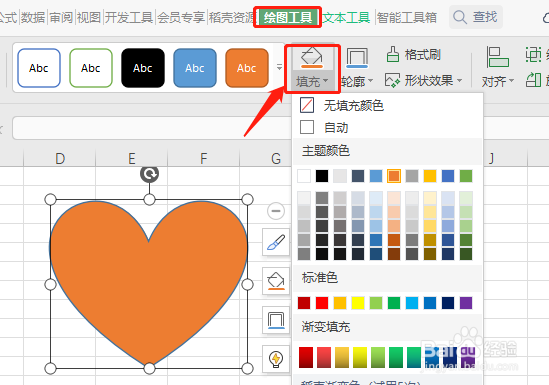Select the Format Painter brush icon
549x385 pixels.
[393, 55]
